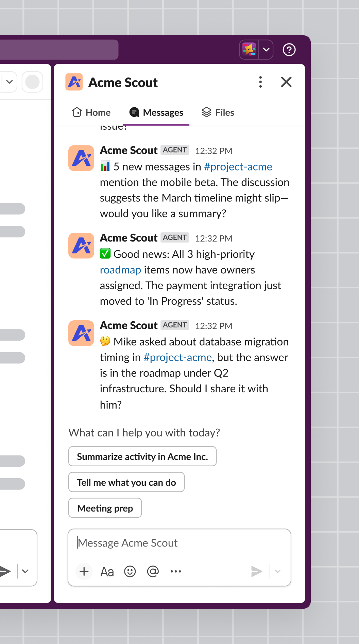Click the plus attach icon in composer
This screenshot has width=359, height=644.
tap(84, 571)
